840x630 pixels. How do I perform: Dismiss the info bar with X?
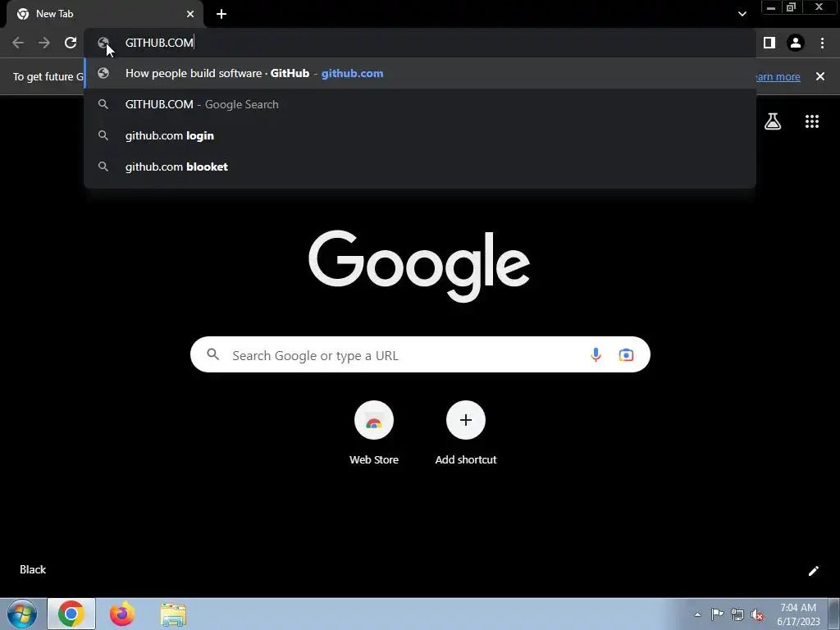(820, 76)
